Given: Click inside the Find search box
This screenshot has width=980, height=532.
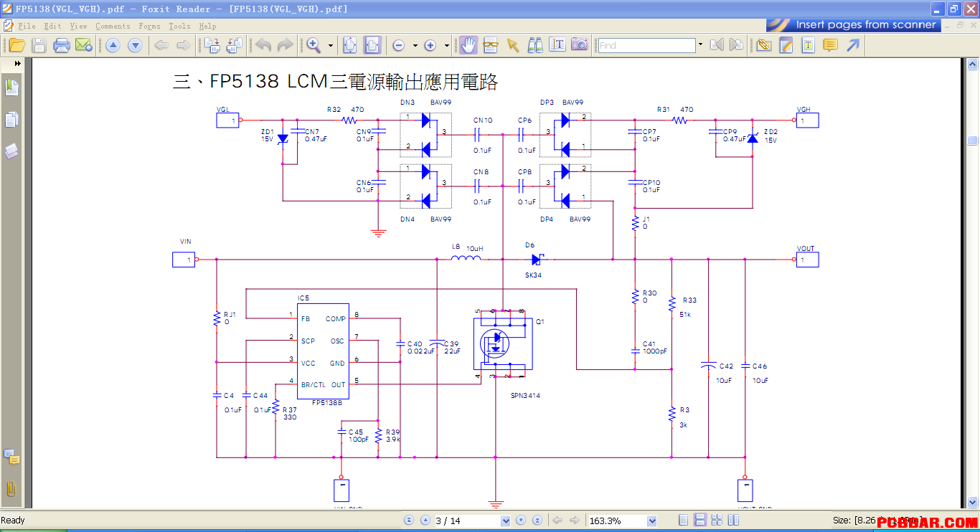Looking at the screenshot, I should pyautogui.click(x=646, y=45).
